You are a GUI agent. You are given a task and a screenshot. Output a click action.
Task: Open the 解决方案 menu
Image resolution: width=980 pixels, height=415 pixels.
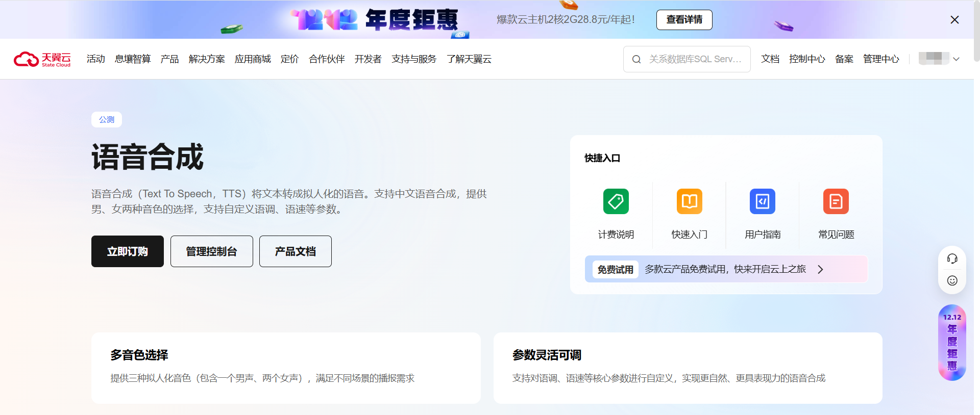point(207,59)
